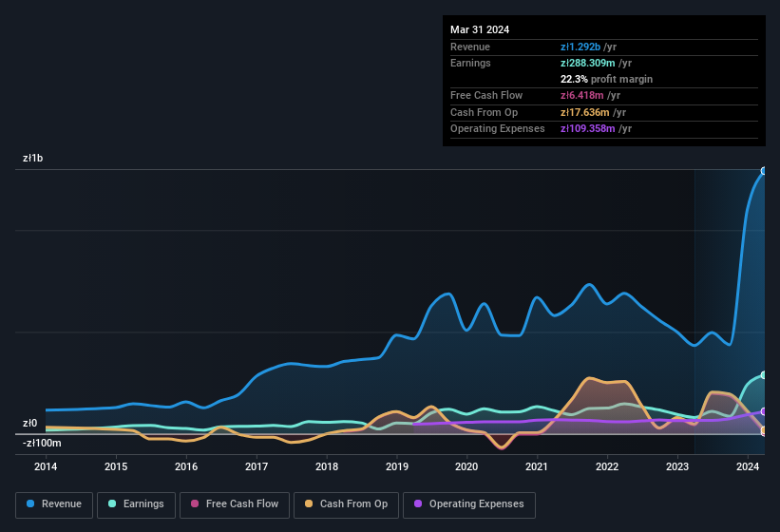
Task: Click the teal Earnings endpoint marker
Action: point(763,375)
